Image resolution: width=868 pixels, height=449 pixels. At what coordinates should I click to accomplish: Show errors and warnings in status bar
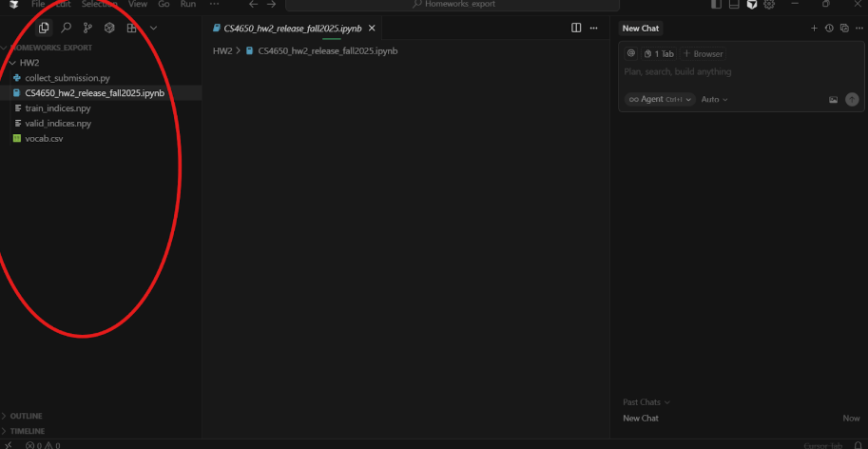pos(43,445)
